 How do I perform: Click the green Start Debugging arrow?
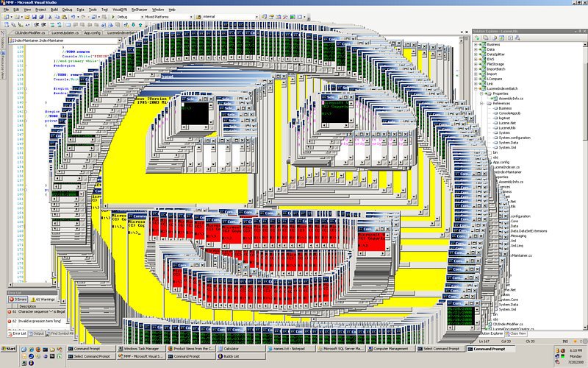[x=113, y=17]
